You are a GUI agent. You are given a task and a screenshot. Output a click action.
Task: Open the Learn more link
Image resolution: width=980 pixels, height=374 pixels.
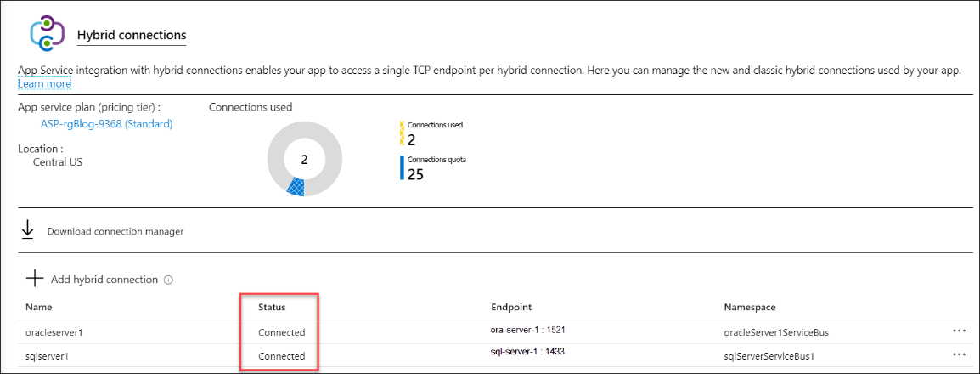point(44,84)
